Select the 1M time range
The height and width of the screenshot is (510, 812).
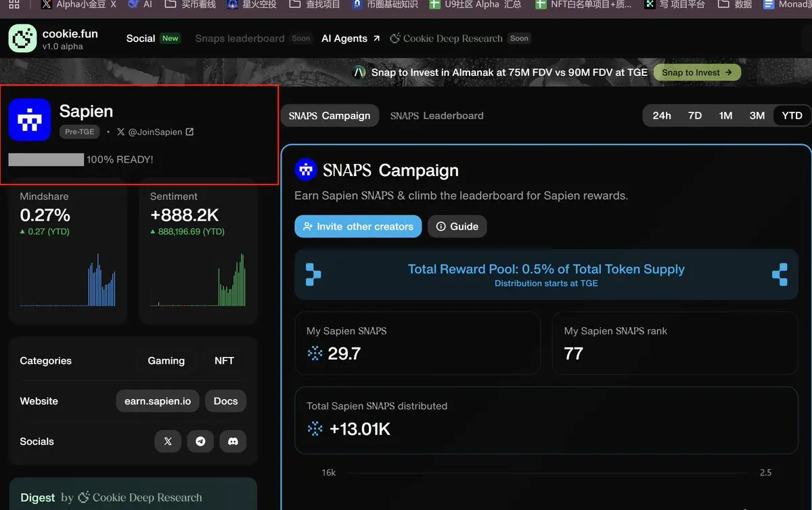pos(725,116)
